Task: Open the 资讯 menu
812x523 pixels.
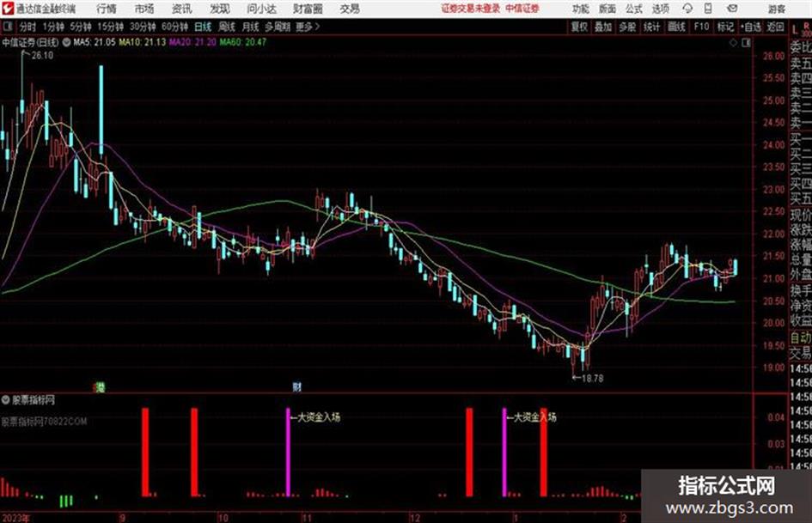Action: 181,9
